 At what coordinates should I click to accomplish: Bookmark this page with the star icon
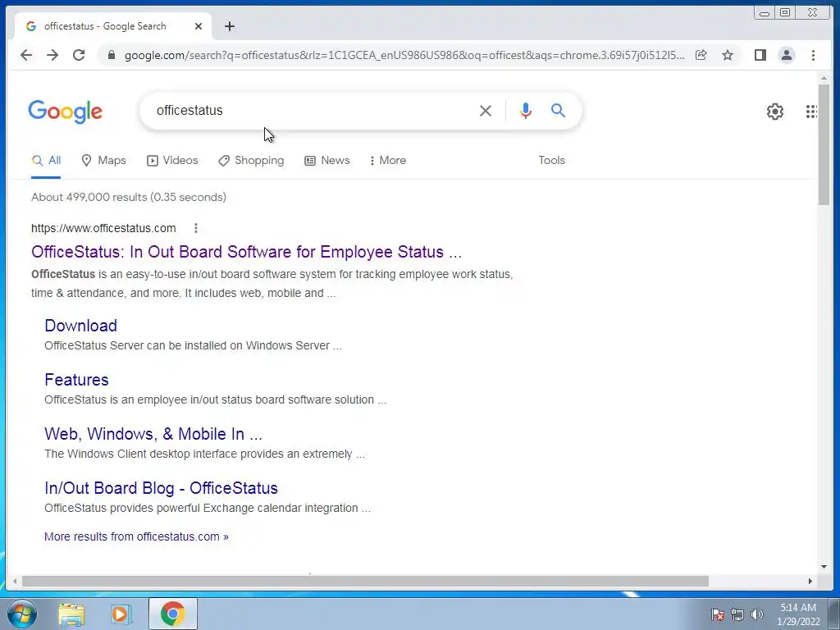click(x=728, y=55)
